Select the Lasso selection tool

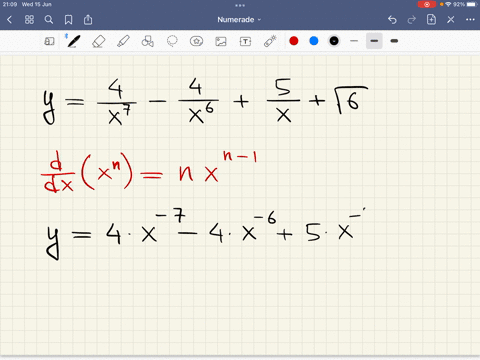(x=172, y=41)
